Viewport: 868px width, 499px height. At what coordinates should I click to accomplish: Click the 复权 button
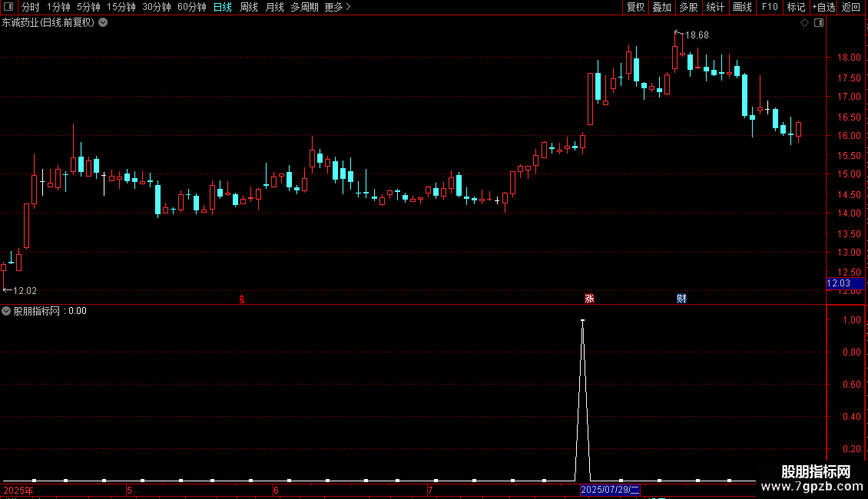(x=635, y=7)
